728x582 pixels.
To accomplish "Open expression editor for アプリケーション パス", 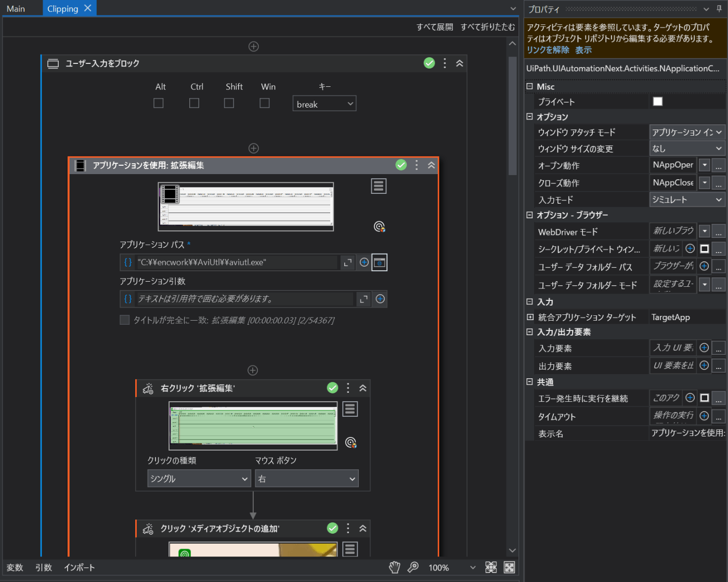I will 347,262.
